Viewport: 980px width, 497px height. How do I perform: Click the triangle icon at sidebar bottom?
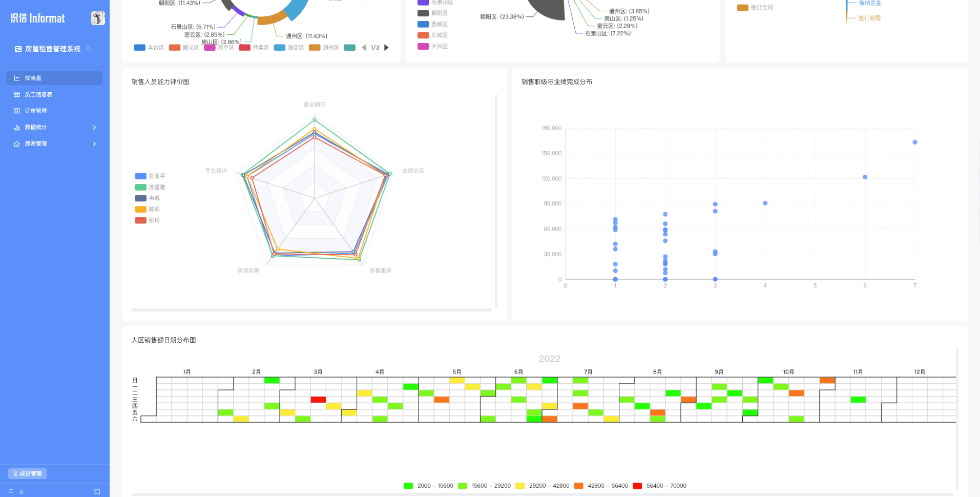click(22, 491)
